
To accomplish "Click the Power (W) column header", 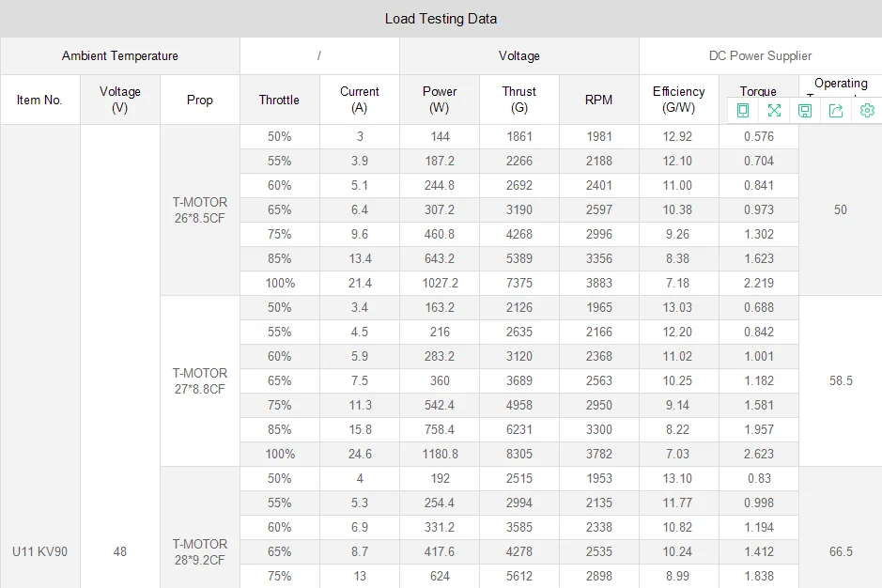I will (x=440, y=100).
